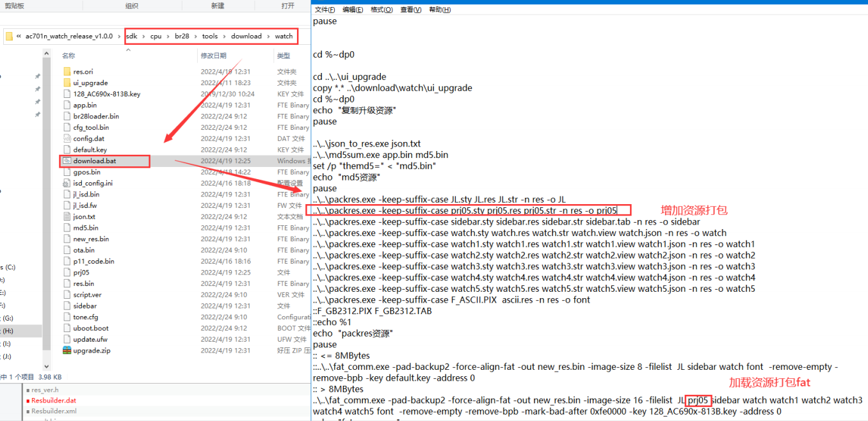Click the res.ori folder icon
The height and width of the screenshot is (421, 868).
click(x=68, y=72)
